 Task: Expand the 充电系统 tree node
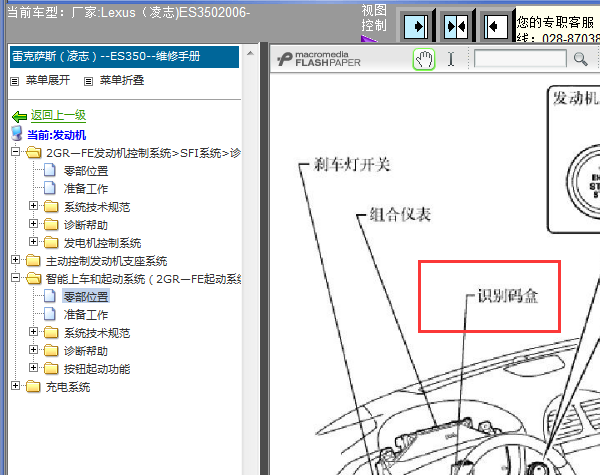pos(15,385)
